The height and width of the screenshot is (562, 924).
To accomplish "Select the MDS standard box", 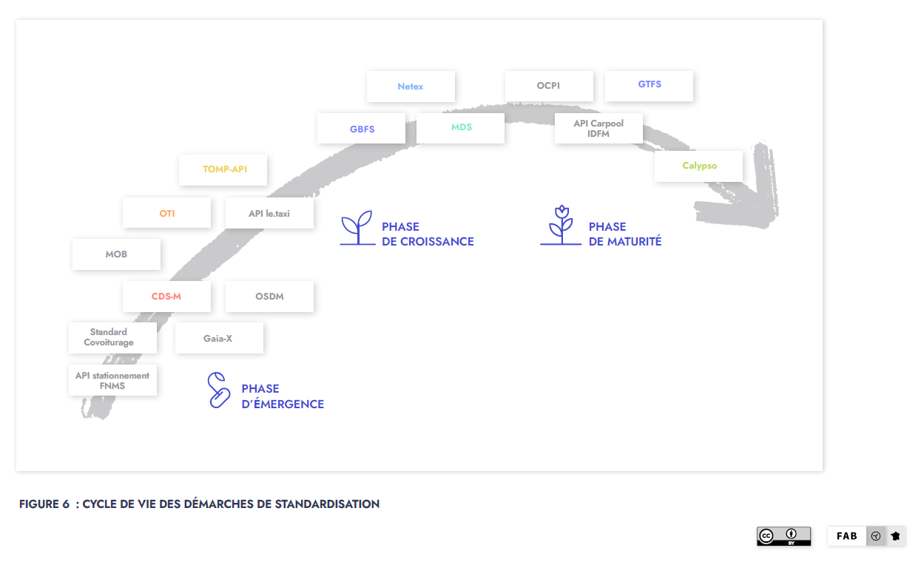I will pos(461,127).
